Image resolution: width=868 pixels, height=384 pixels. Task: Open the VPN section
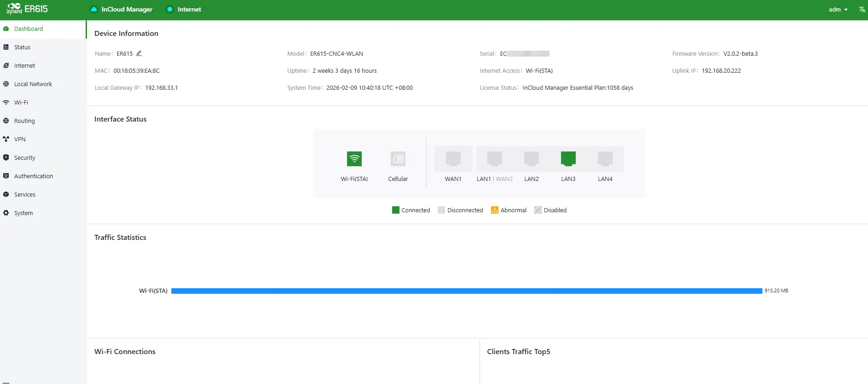coord(43,139)
